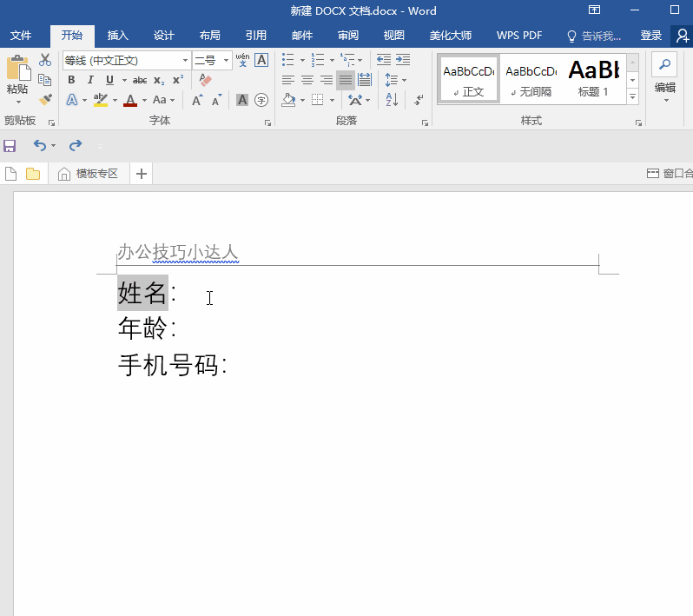Apply enclosed character (字) icon
693x616 pixels.
click(x=261, y=100)
